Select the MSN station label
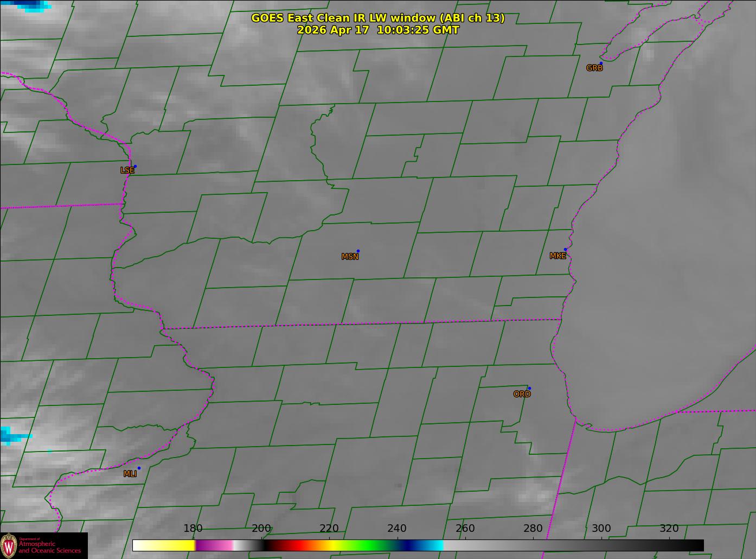The height and width of the screenshot is (559, 756). (350, 257)
